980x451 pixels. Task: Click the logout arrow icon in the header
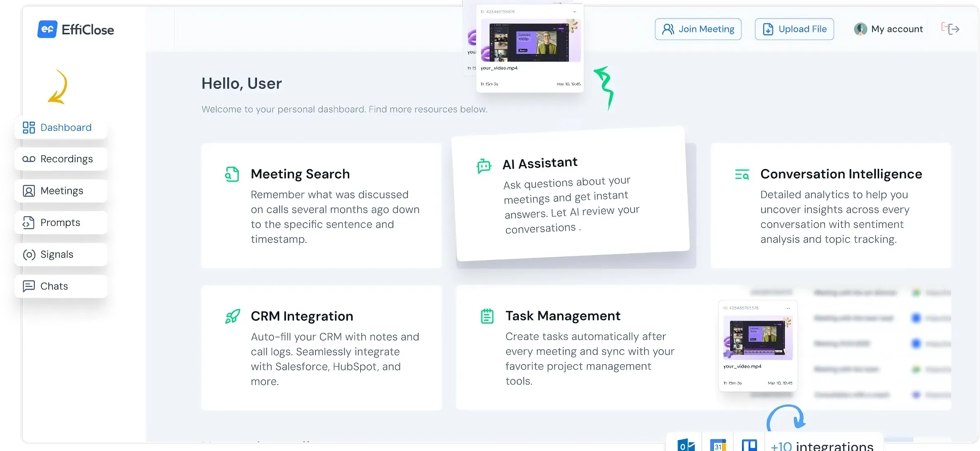point(951,29)
